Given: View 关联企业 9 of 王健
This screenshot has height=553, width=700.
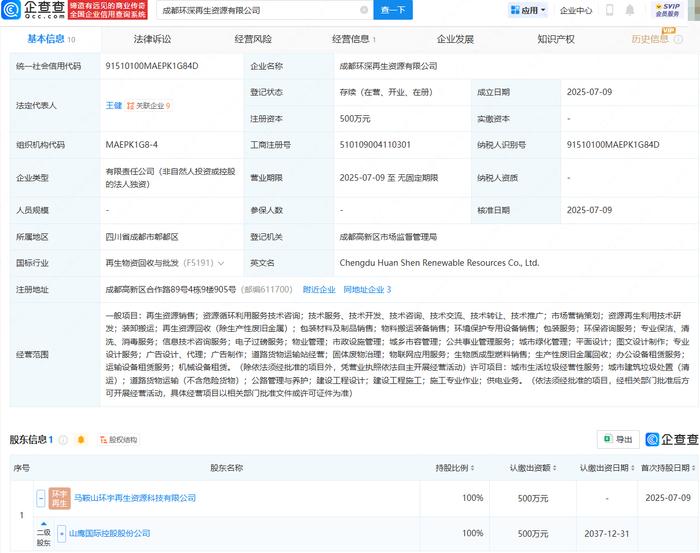Looking at the screenshot, I should pyautogui.click(x=149, y=106).
